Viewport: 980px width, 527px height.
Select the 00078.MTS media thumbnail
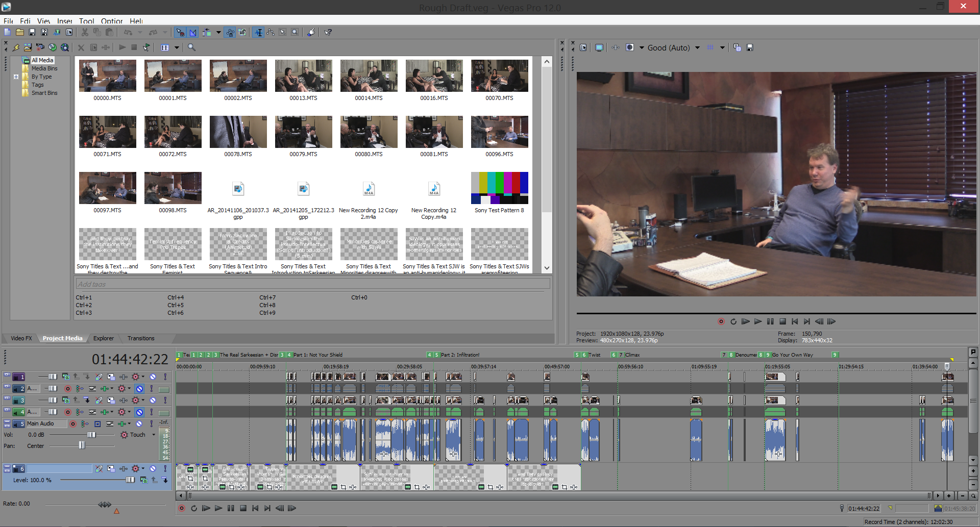(238, 132)
